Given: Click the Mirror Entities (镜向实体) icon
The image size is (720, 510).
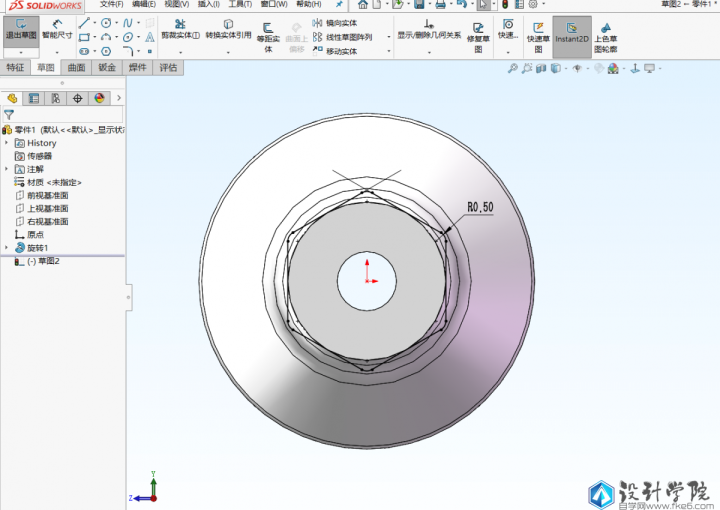Looking at the screenshot, I should pos(318,23).
